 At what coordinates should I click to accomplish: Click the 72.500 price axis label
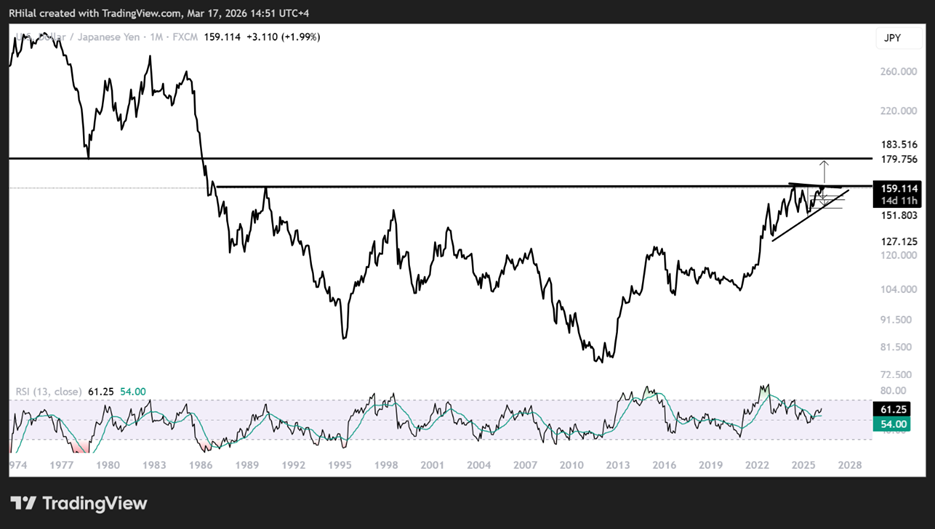(896, 375)
